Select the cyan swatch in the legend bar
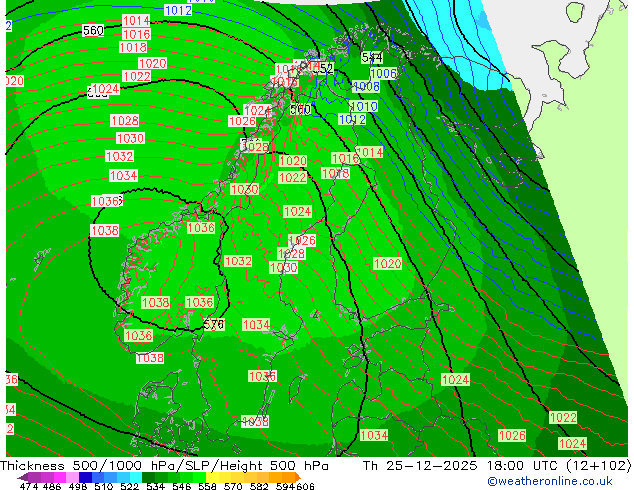The height and width of the screenshot is (490, 634). 136,477
